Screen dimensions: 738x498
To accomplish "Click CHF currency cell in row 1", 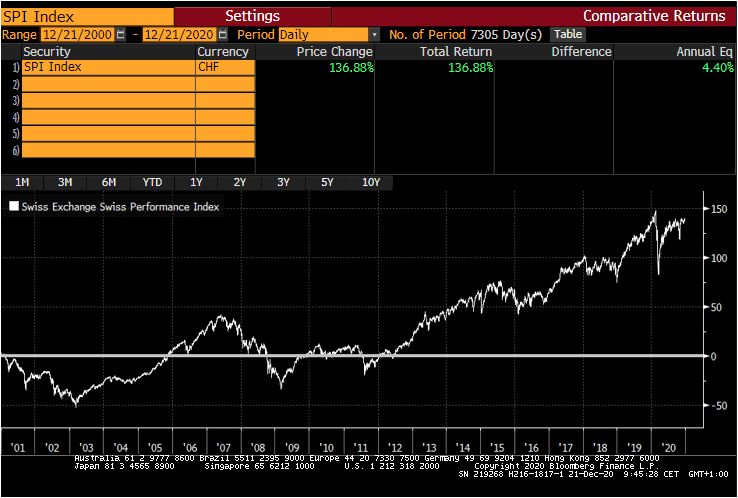I will click(225, 67).
